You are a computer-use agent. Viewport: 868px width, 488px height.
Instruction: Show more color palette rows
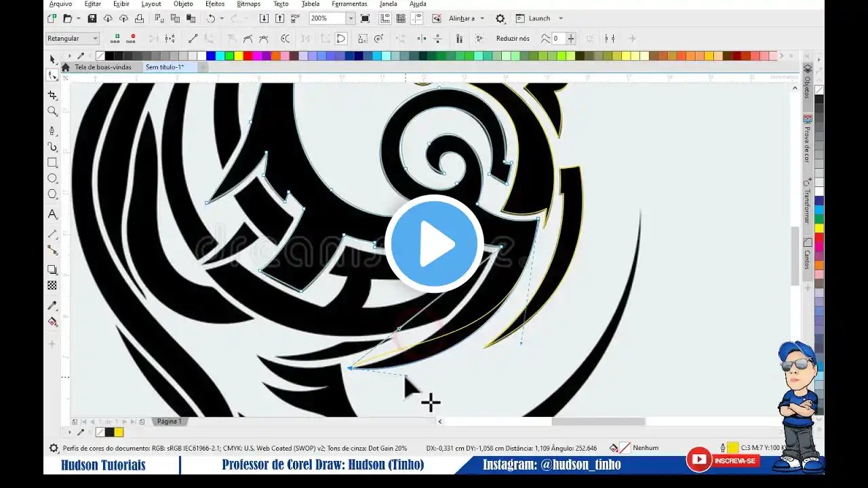(x=792, y=56)
